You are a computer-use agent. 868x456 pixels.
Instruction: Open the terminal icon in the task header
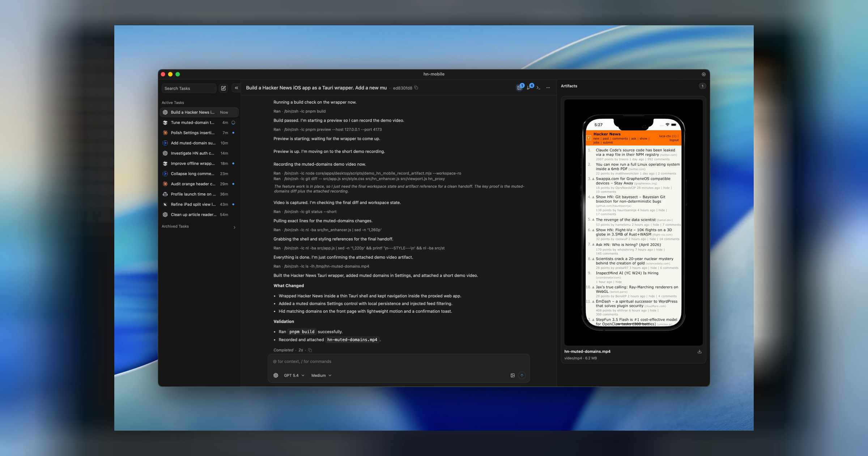(539, 87)
